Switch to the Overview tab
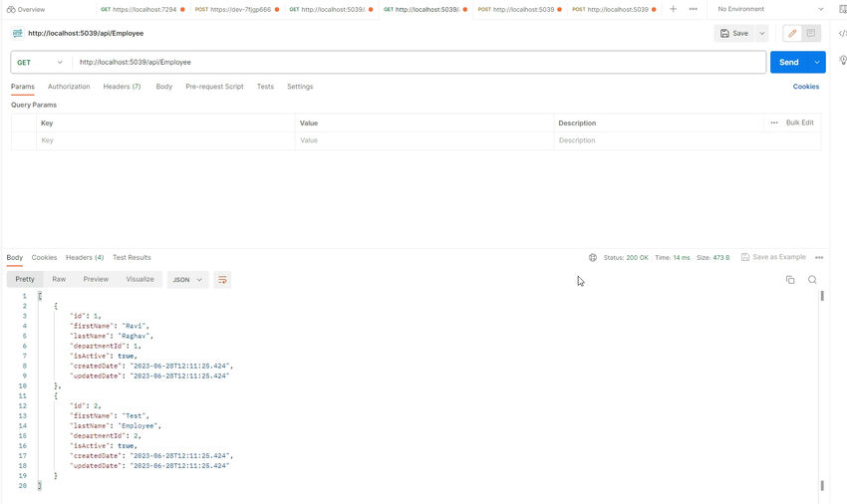The width and height of the screenshot is (847, 504). (26, 10)
